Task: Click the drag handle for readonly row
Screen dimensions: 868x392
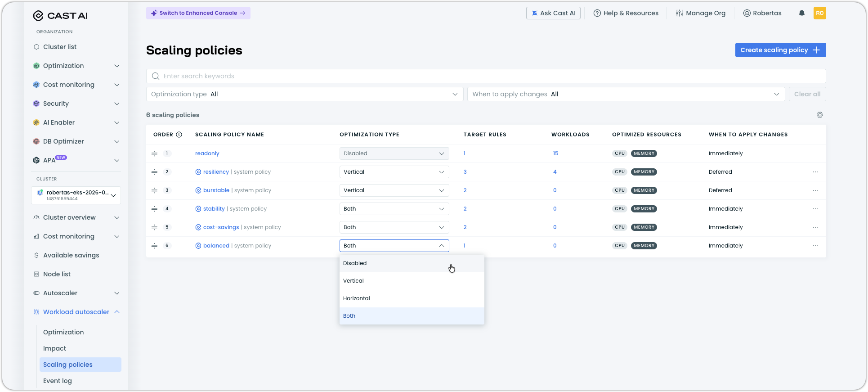Action: coord(154,153)
